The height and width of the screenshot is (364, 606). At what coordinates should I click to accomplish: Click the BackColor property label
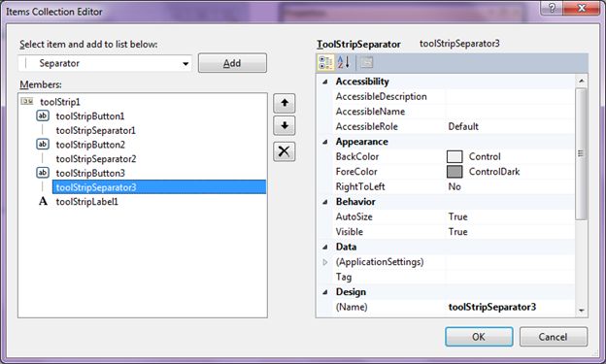pyautogui.click(x=357, y=156)
